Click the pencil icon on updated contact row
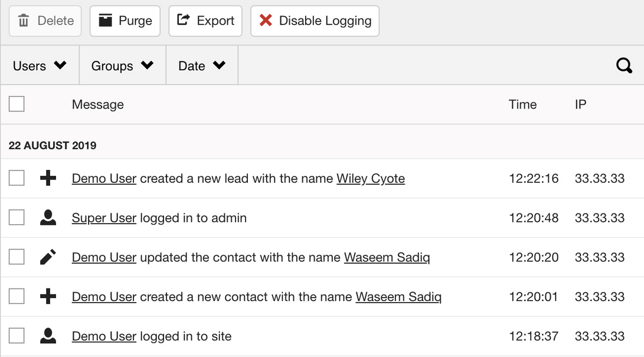 48,257
